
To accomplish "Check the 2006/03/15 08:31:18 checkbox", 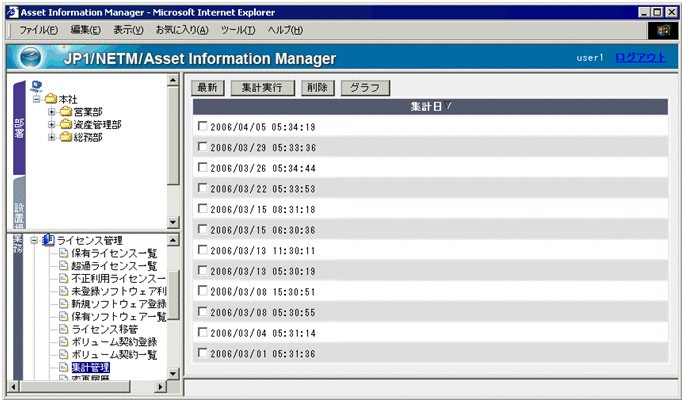I will pyautogui.click(x=202, y=208).
